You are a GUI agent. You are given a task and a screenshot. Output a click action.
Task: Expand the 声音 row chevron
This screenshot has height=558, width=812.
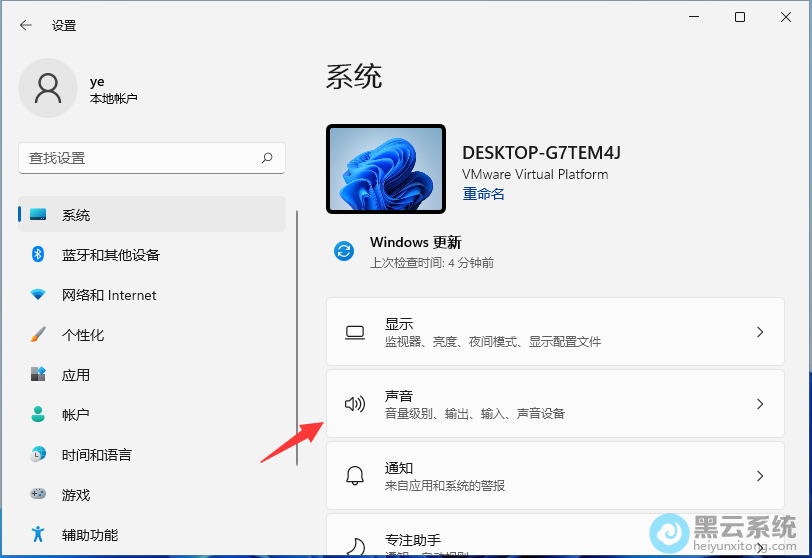[x=760, y=404]
